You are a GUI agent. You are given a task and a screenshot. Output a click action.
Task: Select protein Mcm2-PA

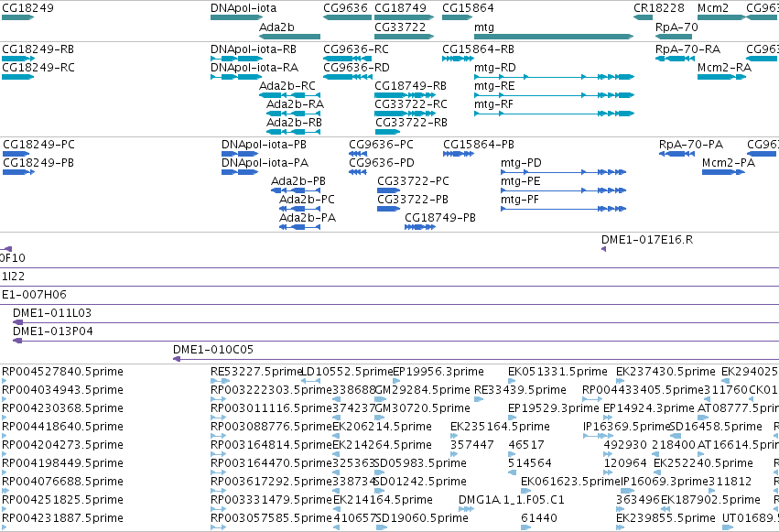pyautogui.click(x=729, y=163)
